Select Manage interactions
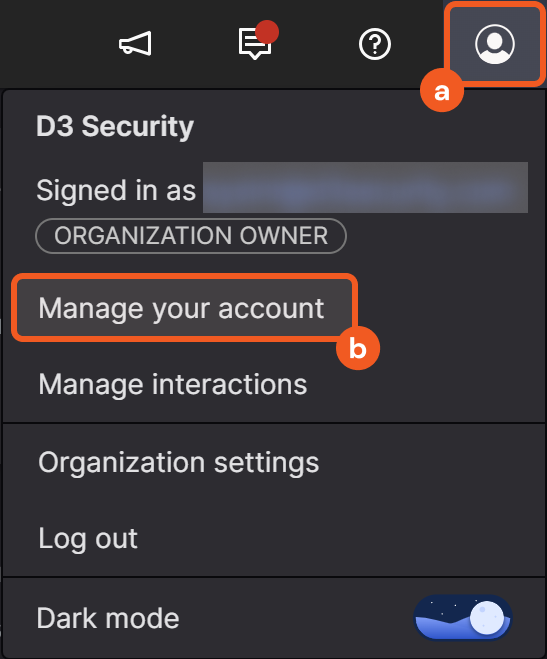Screen dimensions: 547x659 pos(173,384)
